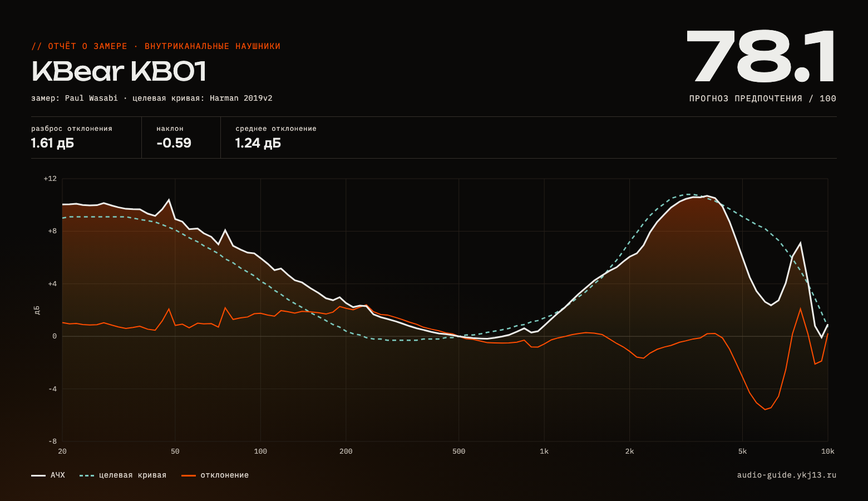
Task: Click the dashed teal swatch in the legend
Action: click(87, 475)
